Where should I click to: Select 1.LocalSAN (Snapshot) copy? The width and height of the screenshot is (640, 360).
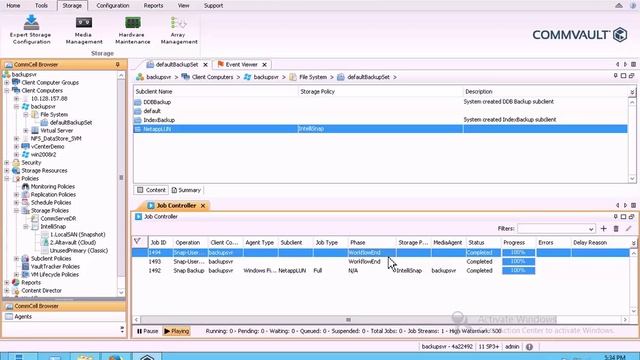coord(78,235)
